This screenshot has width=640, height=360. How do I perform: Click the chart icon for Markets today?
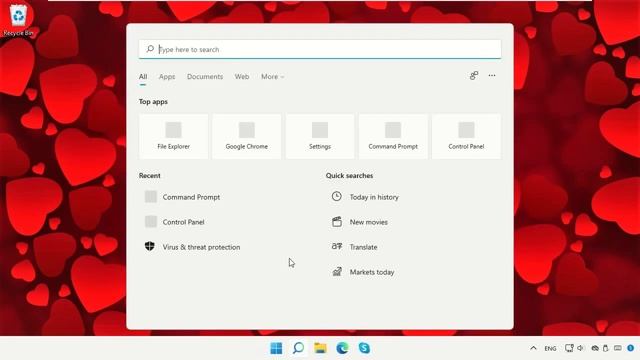pos(337,271)
